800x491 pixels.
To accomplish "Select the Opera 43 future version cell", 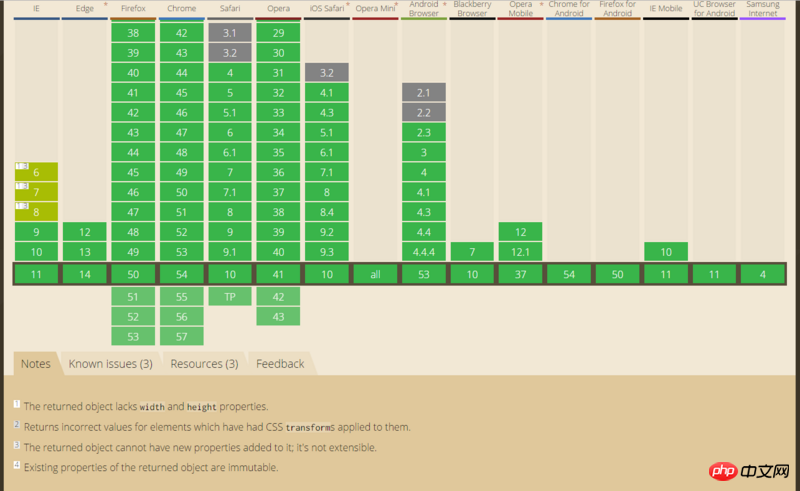I will (x=279, y=316).
